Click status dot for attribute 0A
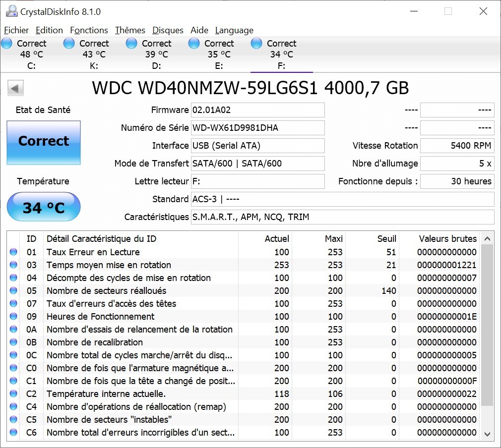 coord(13,329)
